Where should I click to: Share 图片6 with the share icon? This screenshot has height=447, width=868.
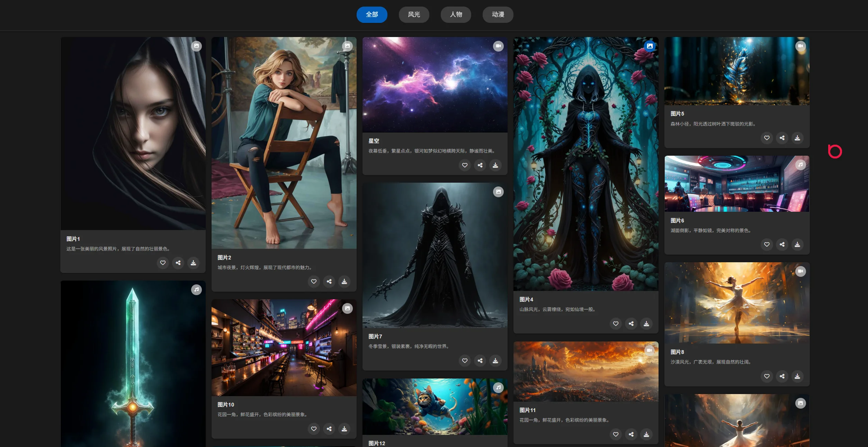782,245
